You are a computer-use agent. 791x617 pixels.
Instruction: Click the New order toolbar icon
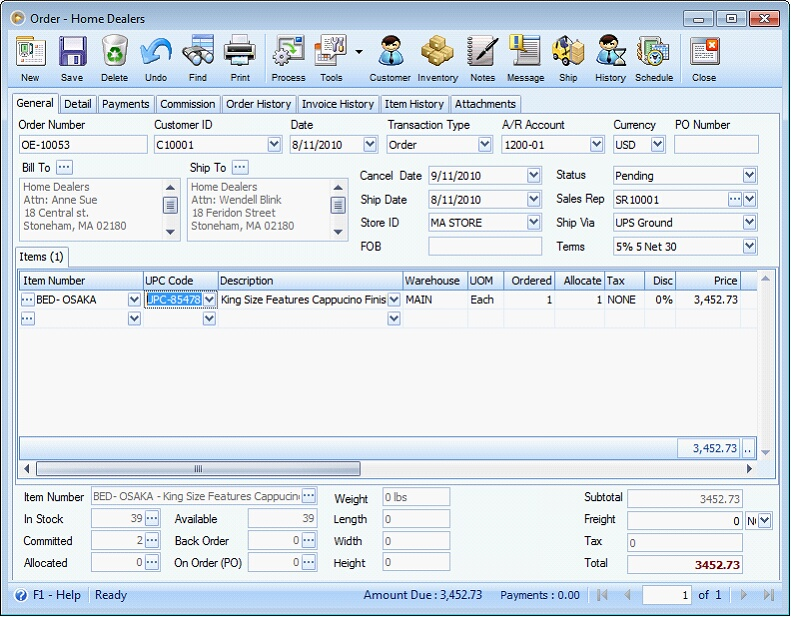(30, 51)
